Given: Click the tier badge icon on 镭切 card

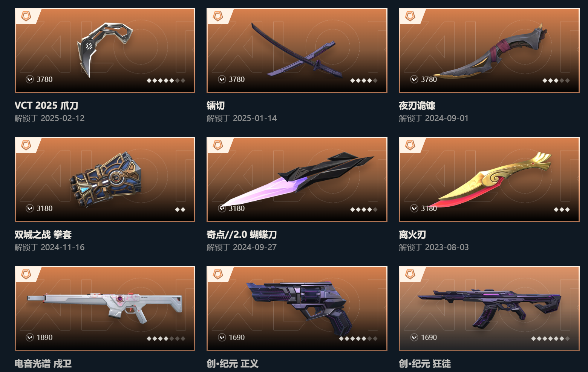Looking at the screenshot, I should 218,16.
